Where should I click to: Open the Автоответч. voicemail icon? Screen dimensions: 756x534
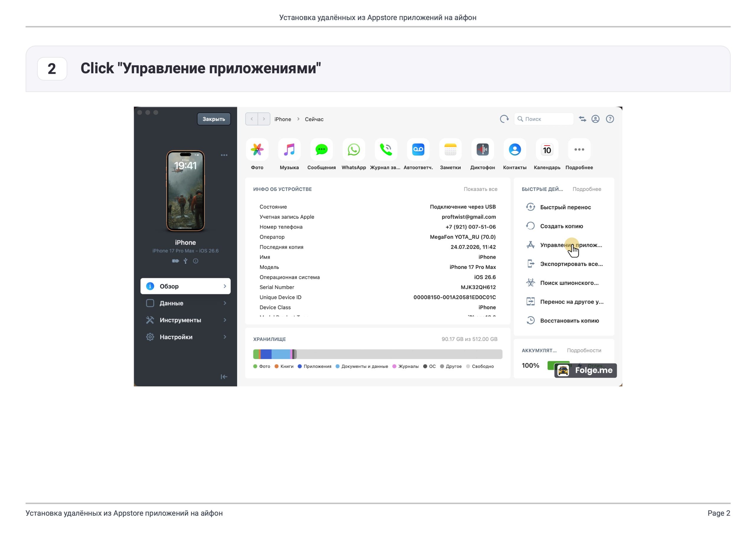tap(418, 149)
